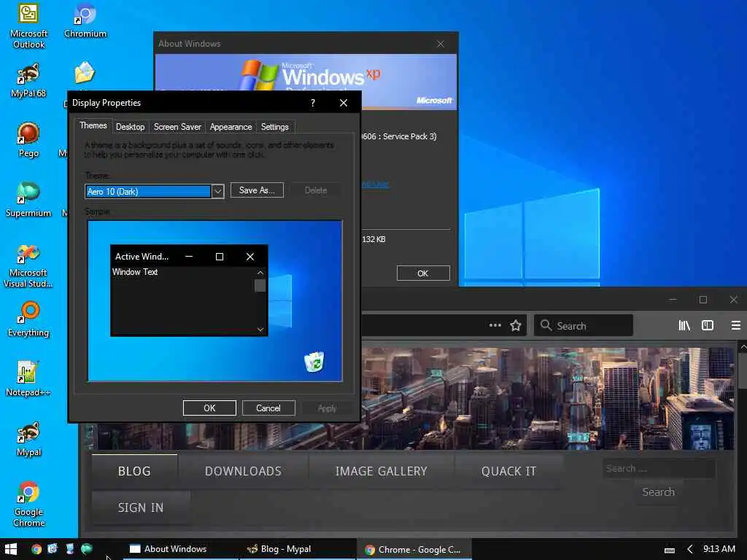Open the Theme dropdown arrow
This screenshot has height=560, width=747.
(217, 192)
